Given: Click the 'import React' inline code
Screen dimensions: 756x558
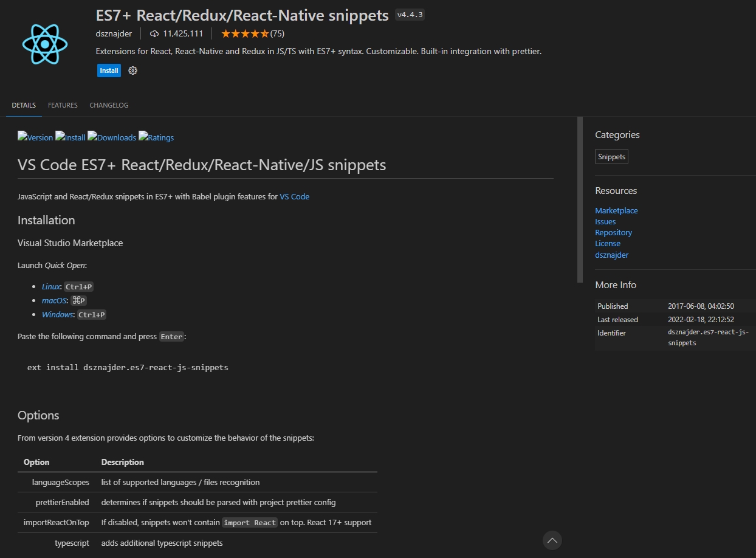Looking at the screenshot, I should pyautogui.click(x=249, y=523).
